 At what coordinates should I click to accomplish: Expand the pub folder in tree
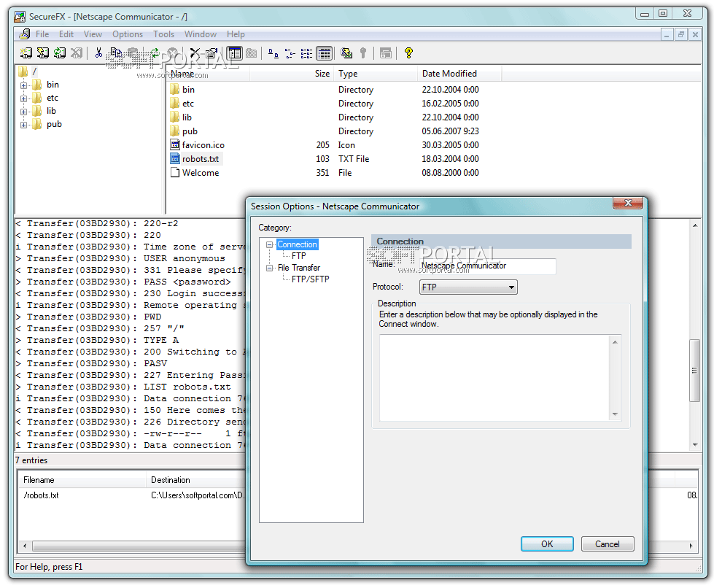[x=23, y=125]
